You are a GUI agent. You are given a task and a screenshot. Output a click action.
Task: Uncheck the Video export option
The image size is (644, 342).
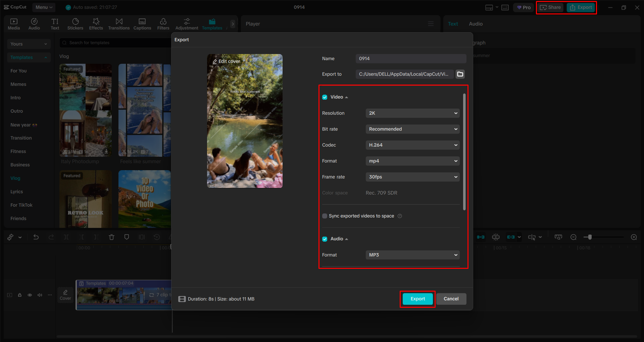325,97
